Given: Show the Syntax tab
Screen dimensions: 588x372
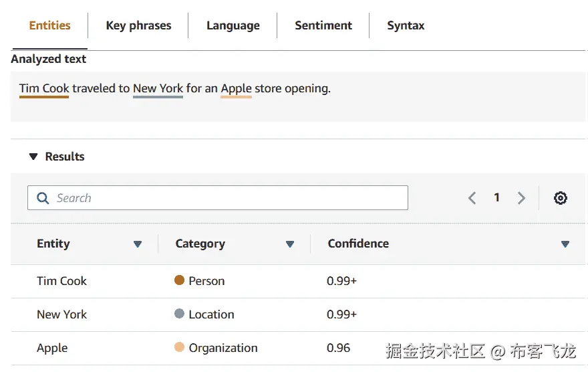Looking at the screenshot, I should (x=406, y=26).
